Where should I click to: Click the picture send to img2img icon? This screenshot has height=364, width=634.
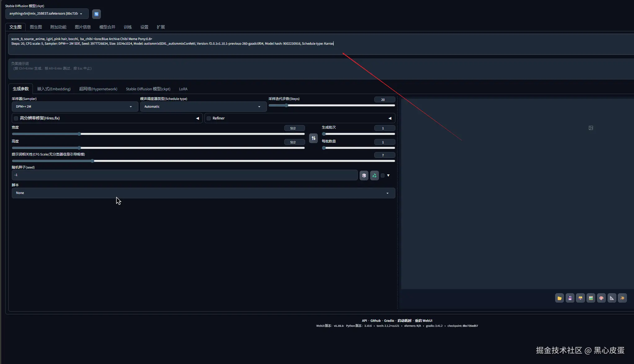pyautogui.click(x=591, y=298)
